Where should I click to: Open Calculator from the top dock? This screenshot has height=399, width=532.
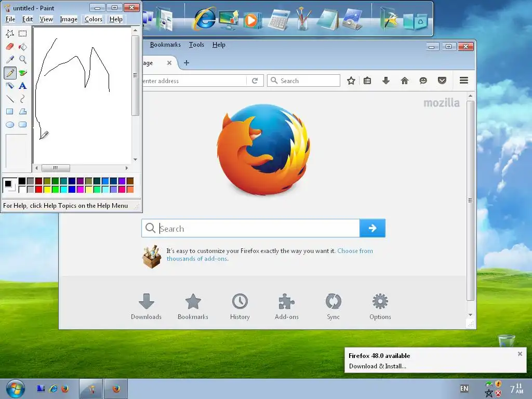(x=279, y=20)
